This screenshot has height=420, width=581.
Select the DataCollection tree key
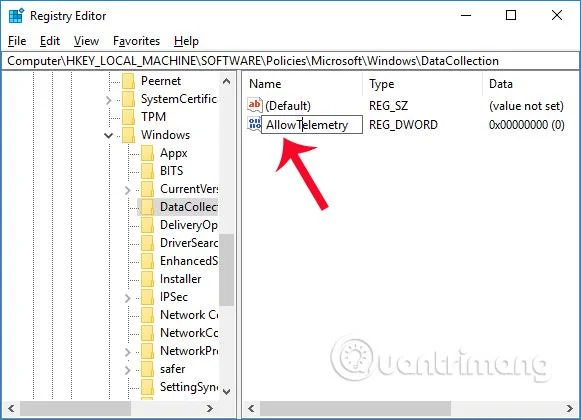click(178, 207)
